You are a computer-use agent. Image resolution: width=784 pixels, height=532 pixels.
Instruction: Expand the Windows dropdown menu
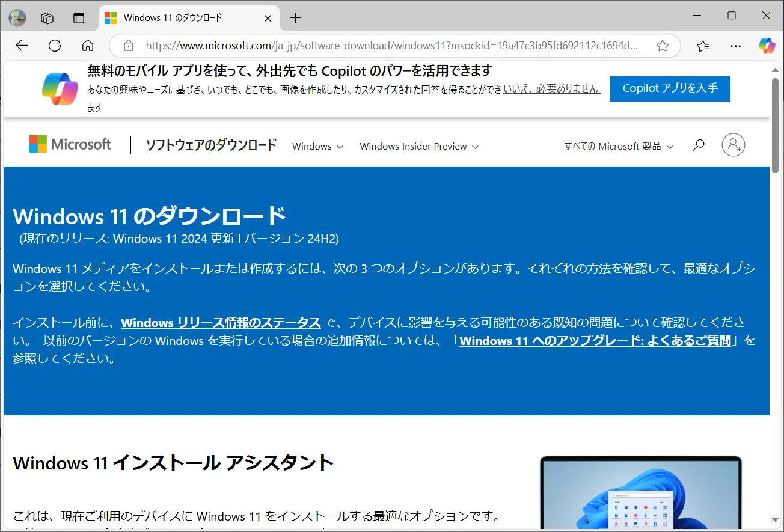click(317, 146)
